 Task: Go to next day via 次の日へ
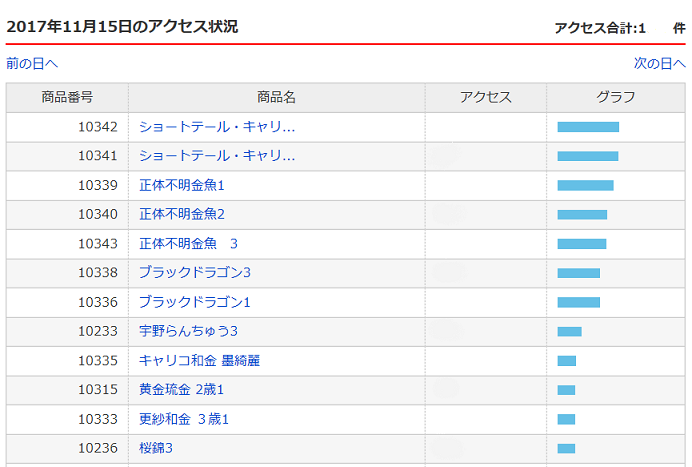click(x=660, y=64)
